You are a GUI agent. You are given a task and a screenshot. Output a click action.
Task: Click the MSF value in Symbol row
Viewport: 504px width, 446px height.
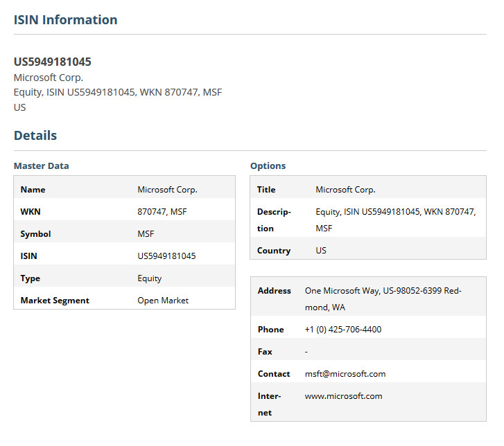coord(146,234)
